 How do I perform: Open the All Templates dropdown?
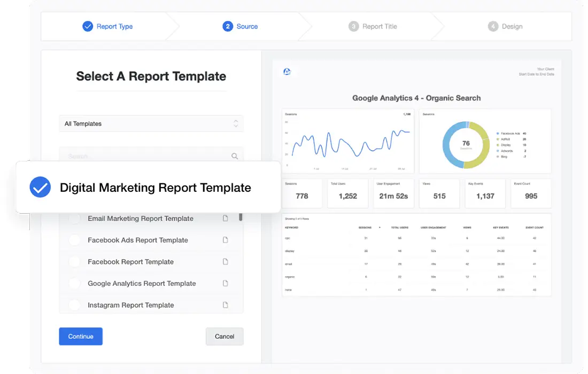(x=151, y=123)
